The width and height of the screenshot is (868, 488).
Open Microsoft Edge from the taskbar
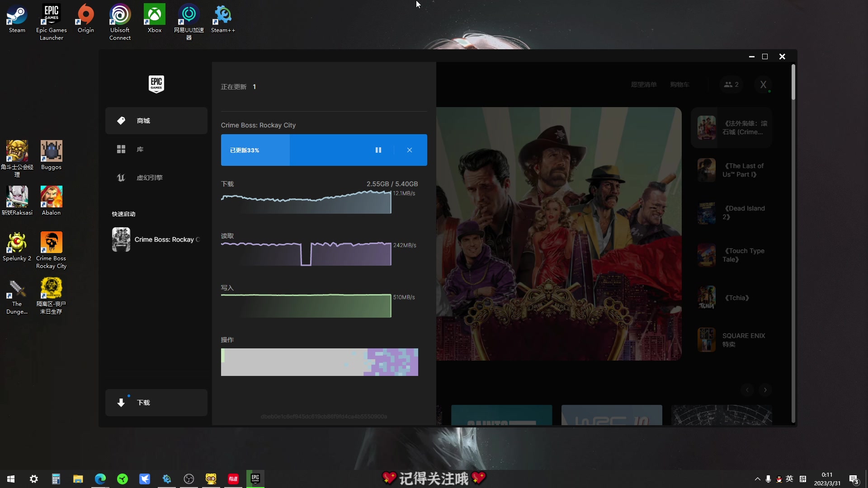(x=100, y=479)
